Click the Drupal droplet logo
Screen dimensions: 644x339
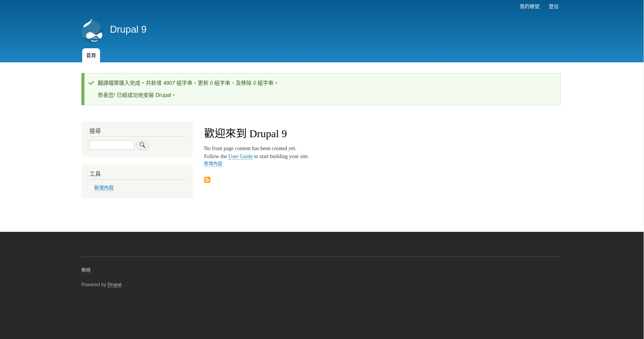tap(92, 30)
